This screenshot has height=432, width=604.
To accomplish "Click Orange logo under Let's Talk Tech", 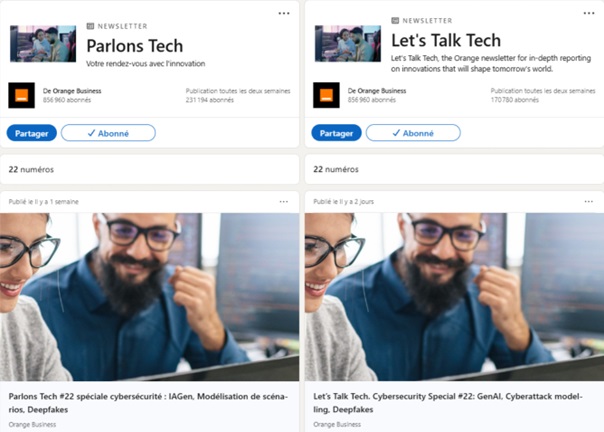I will click(326, 95).
